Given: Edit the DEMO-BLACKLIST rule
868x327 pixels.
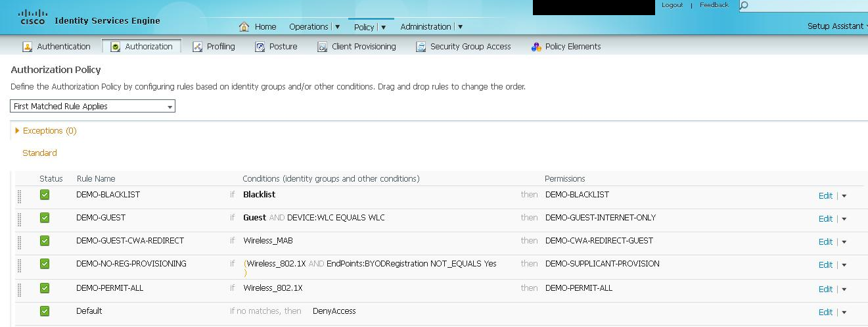Looking at the screenshot, I should coord(825,196).
